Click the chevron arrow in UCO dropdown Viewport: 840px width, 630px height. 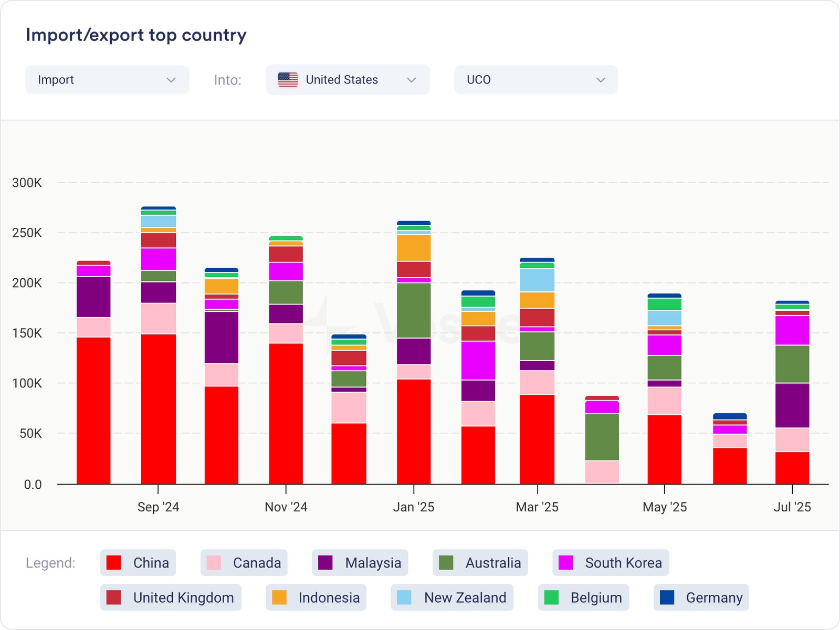601,80
